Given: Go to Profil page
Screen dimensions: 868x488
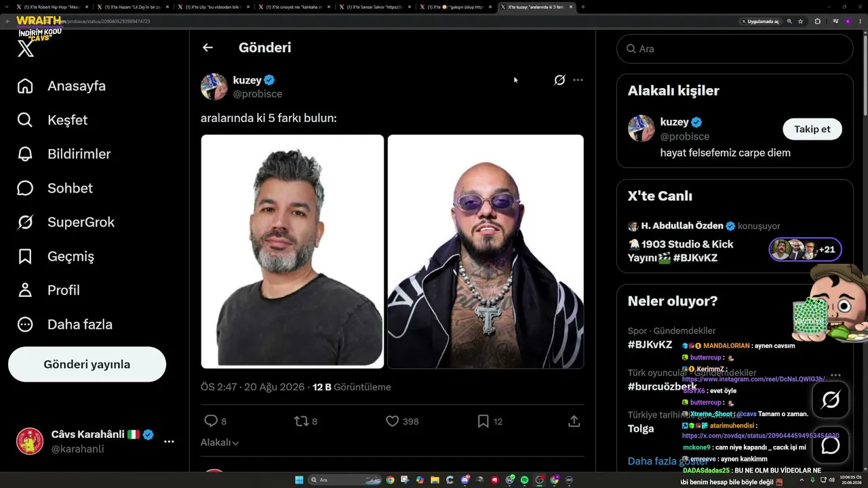Looking at the screenshot, I should (x=48, y=290).
